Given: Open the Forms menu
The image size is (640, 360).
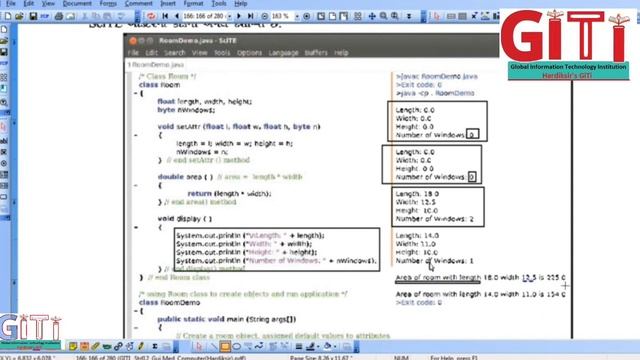Looking at the screenshot, I should click(x=108, y=4).
